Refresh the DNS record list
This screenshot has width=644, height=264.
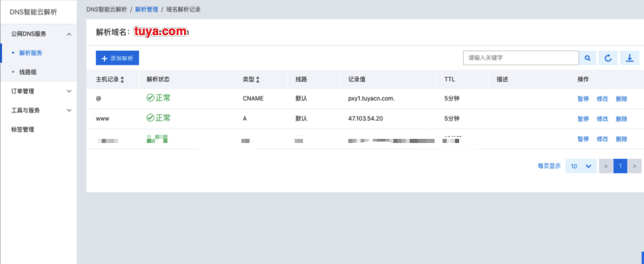608,58
